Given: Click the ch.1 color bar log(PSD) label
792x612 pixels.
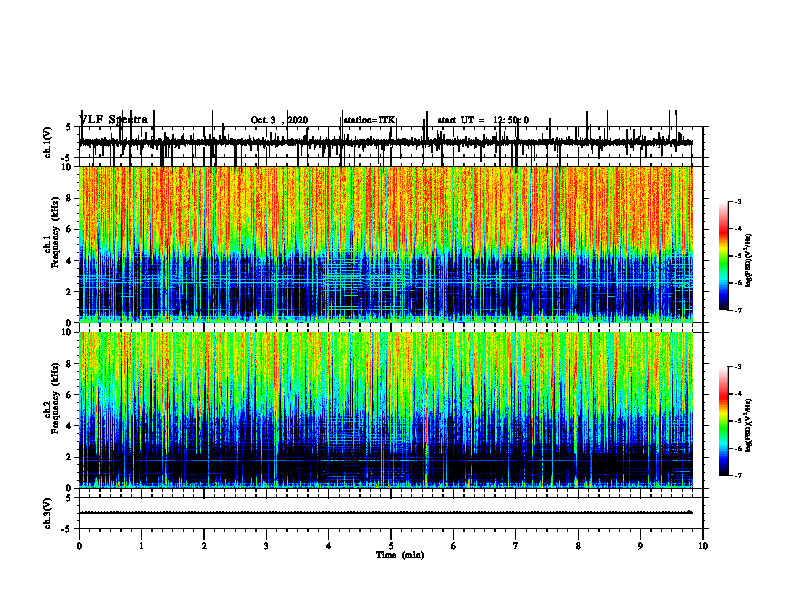Looking at the screenshot, I should 748,261.
